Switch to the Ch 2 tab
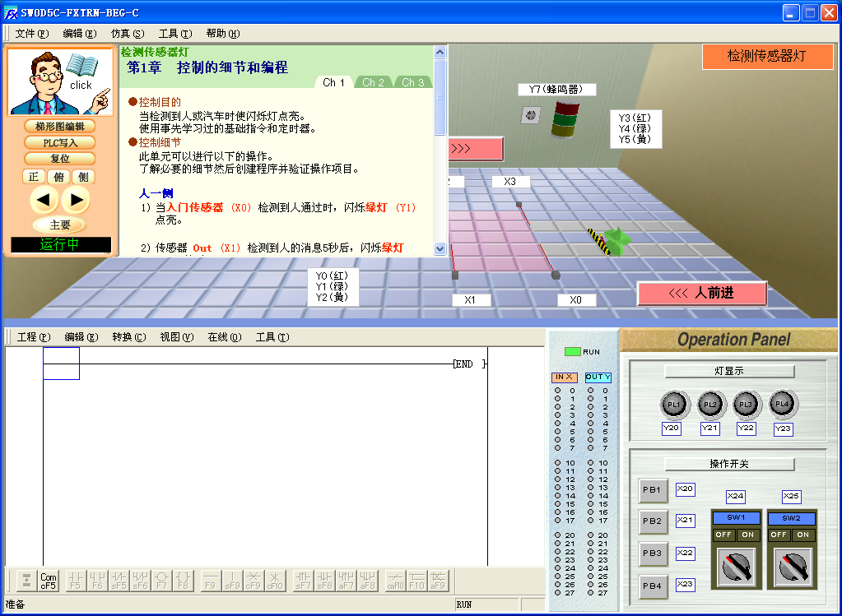 (x=374, y=82)
